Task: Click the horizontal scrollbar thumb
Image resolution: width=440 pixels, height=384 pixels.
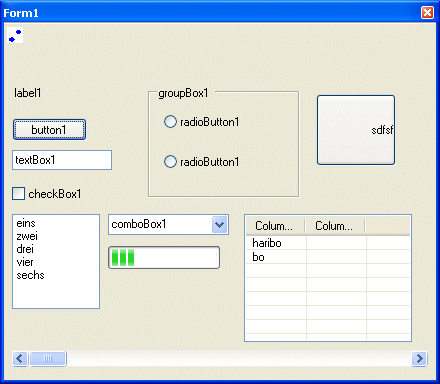Action: (x=48, y=359)
